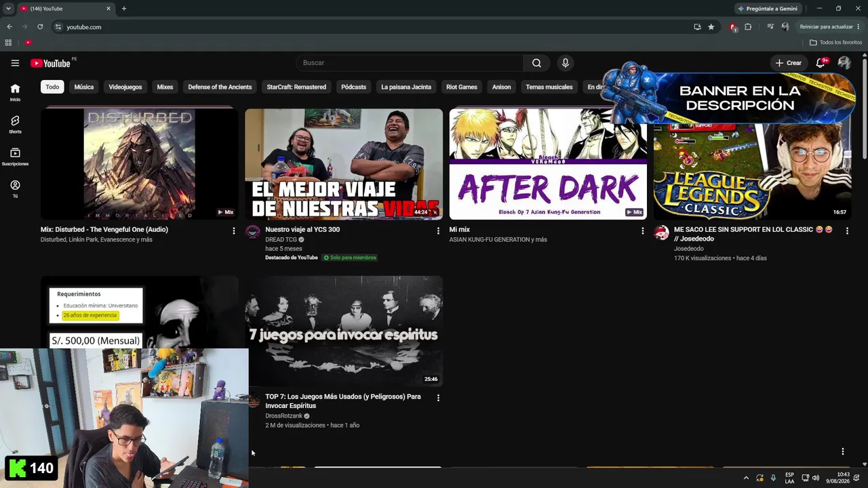Go back in browser history
Viewport: 868px width, 488px height.
9,27
